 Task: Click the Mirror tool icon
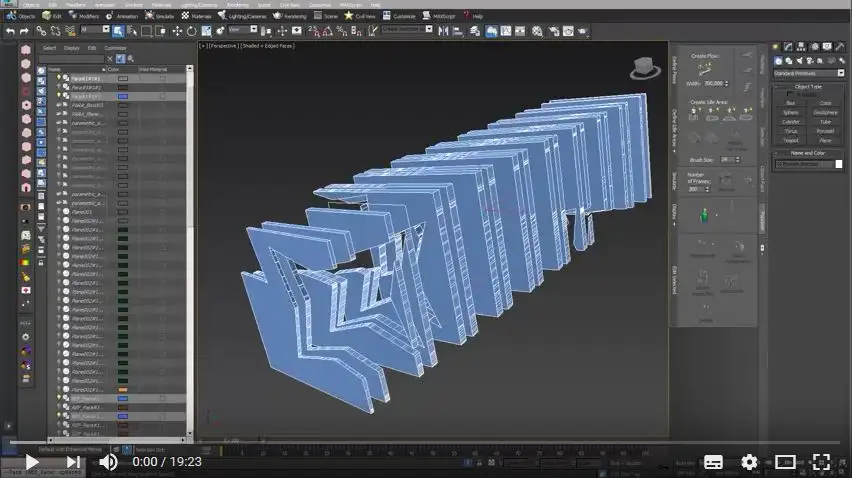443,32
